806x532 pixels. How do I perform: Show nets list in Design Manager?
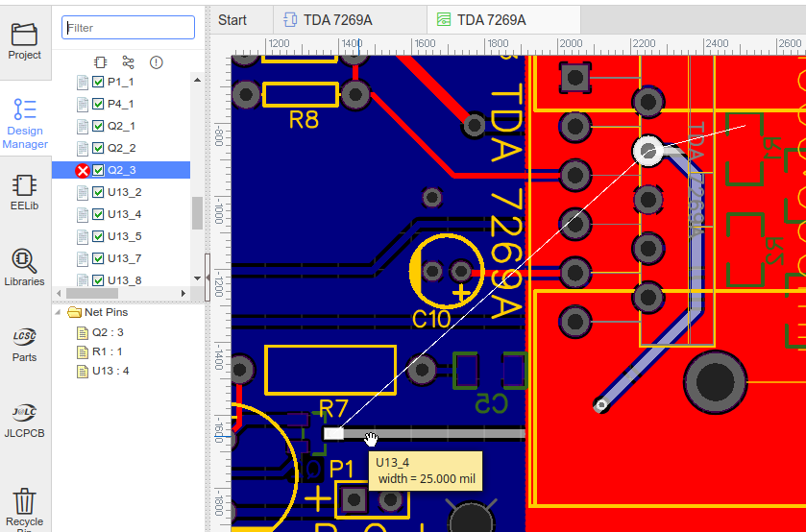129,61
